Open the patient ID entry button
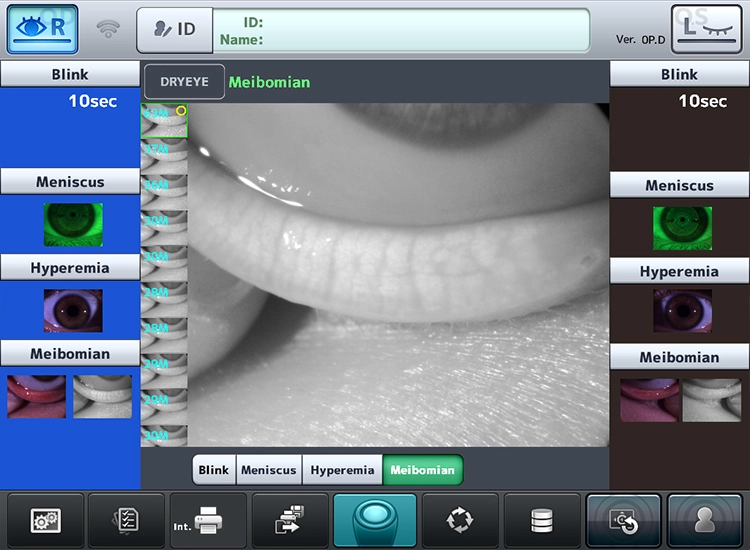Viewport: 750px width, 550px height. click(174, 30)
